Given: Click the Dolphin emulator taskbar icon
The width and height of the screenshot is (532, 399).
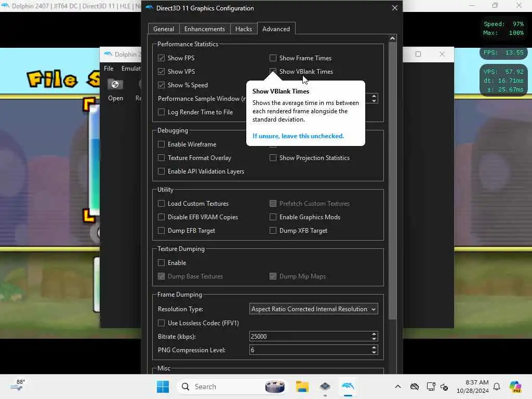Looking at the screenshot, I should 348,387.
